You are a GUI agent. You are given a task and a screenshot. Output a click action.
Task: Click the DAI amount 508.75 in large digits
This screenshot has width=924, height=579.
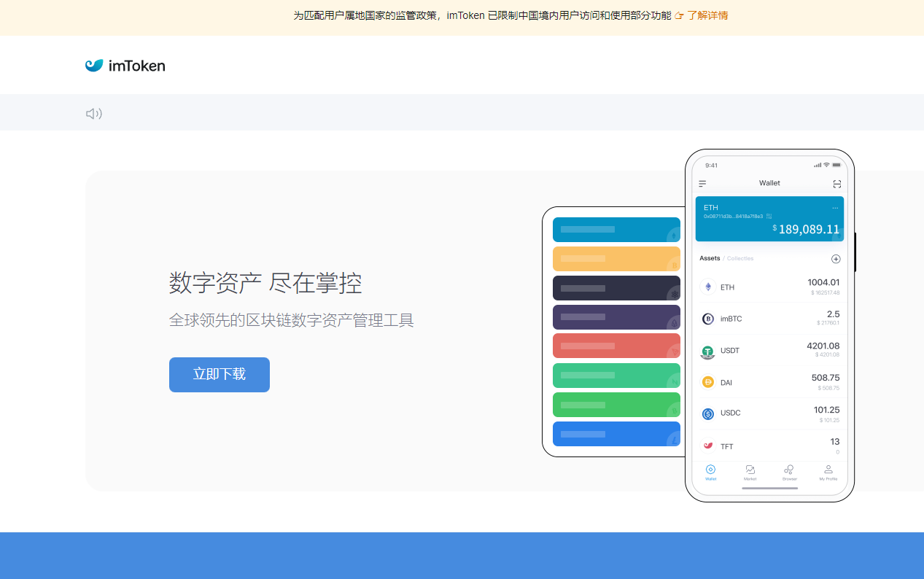[x=826, y=378]
